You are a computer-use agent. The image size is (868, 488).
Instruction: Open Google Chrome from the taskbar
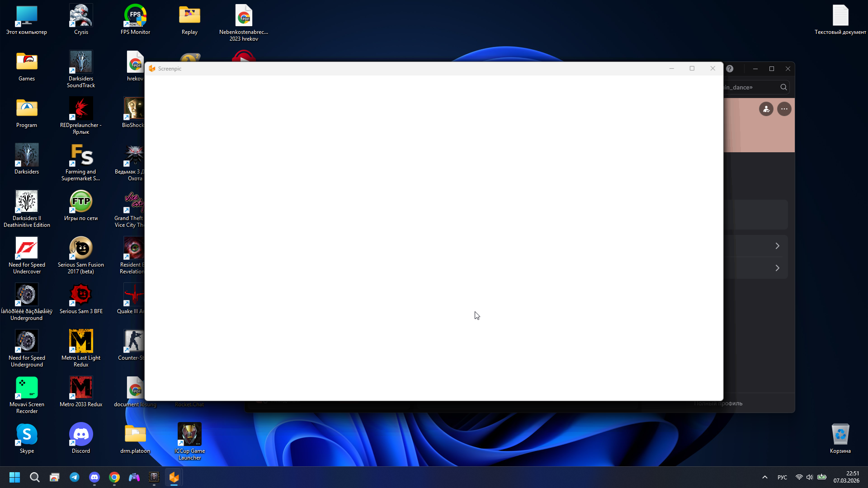114,477
